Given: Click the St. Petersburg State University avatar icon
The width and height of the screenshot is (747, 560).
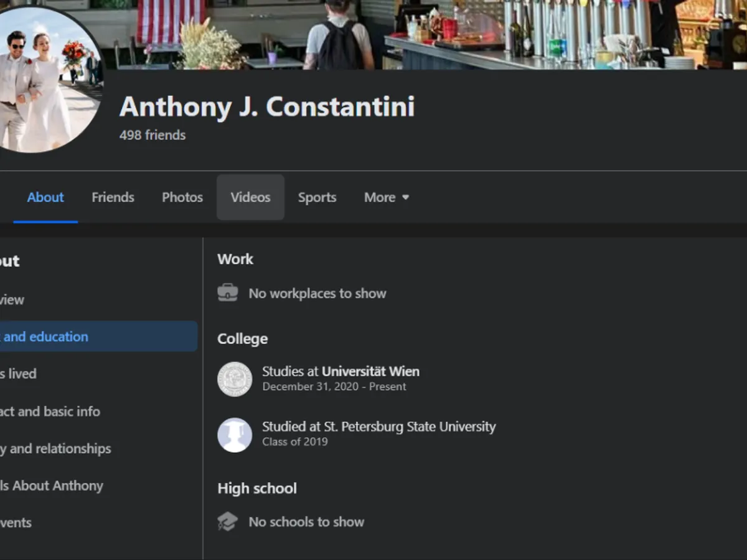Looking at the screenshot, I should point(235,435).
